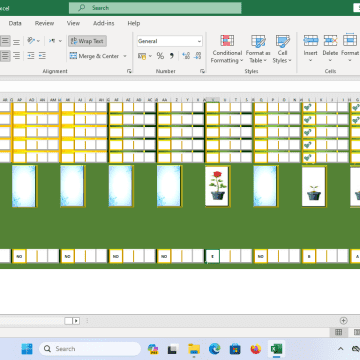
Task: Click the Windows taskbar Search box
Action: (90, 349)
